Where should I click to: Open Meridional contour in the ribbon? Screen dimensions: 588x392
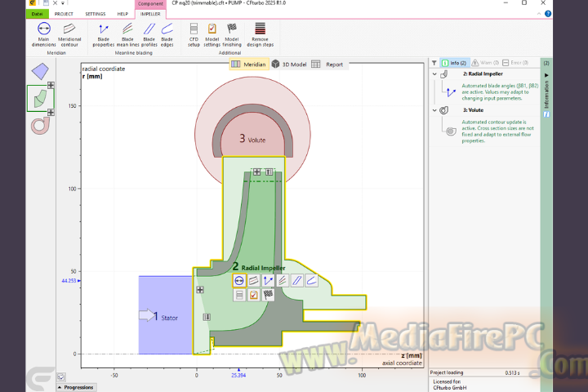click(69, 34)
